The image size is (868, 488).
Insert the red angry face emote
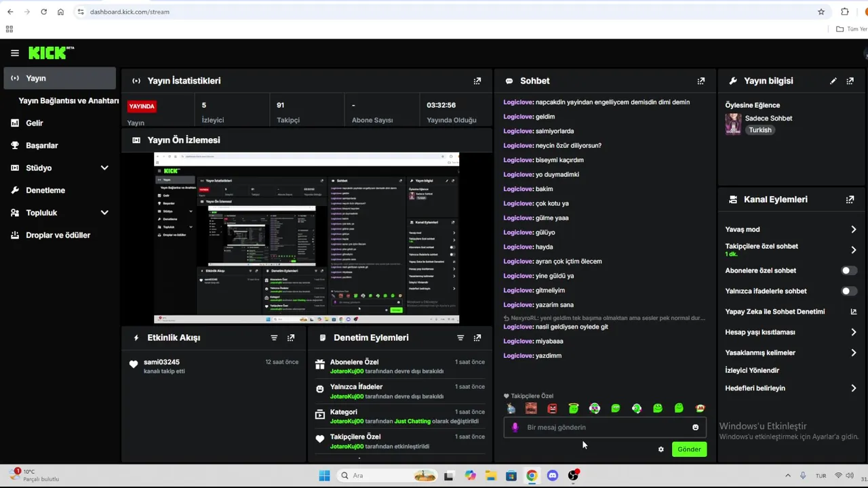[x=552, y=408]
